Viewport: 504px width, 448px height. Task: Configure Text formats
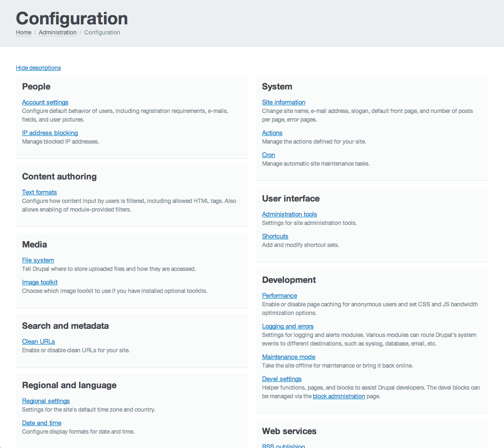[39, 192]
